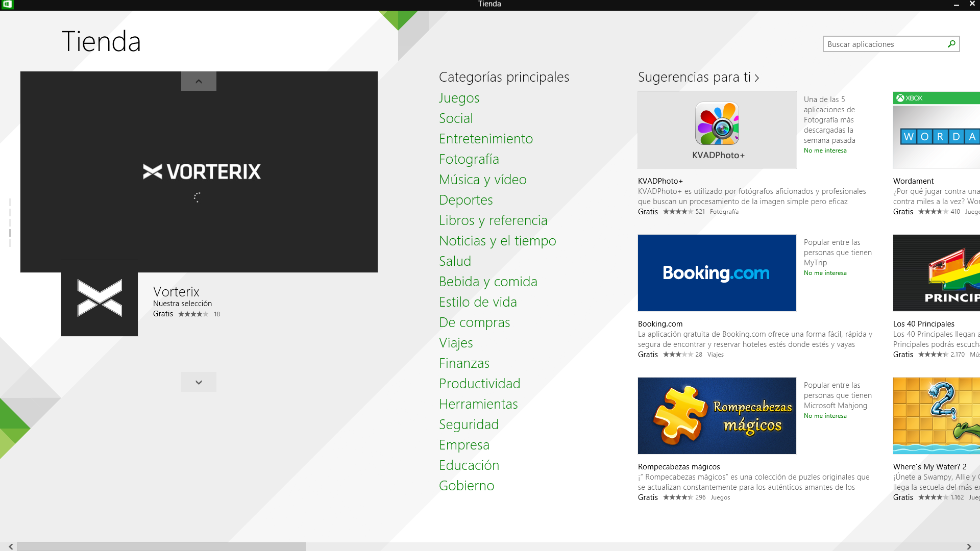Open the Vorterix app logo tile
Viewport: 980px width, 551px height.
pyautogui.click(x=100, y=298)
